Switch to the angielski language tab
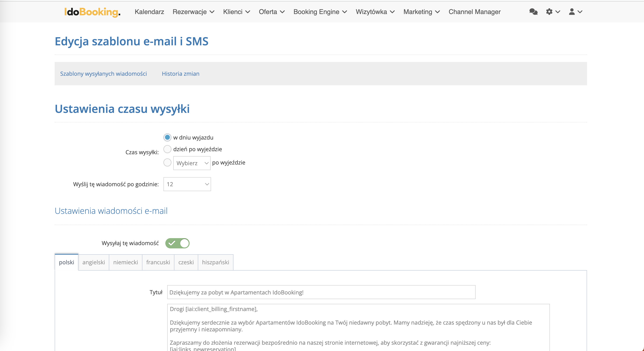 point(93,262)
